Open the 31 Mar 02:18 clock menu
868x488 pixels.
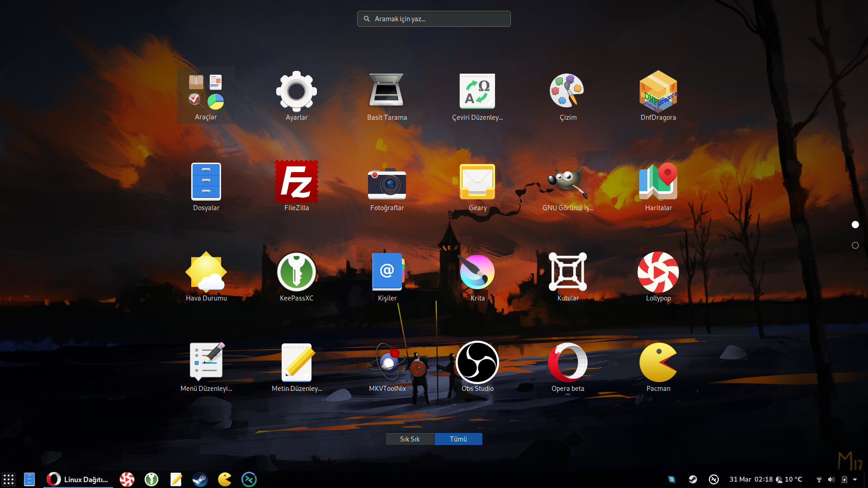(x=751, y=479)
